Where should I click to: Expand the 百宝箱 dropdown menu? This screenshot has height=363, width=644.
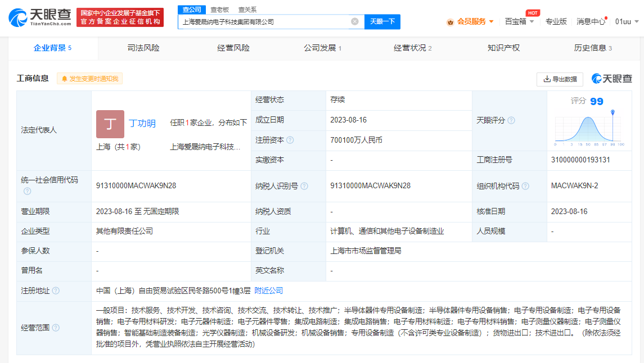pos(520,22)
